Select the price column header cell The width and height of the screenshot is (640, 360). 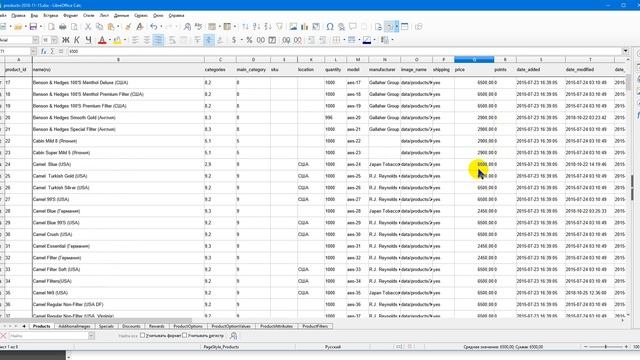tap(474, 69)
